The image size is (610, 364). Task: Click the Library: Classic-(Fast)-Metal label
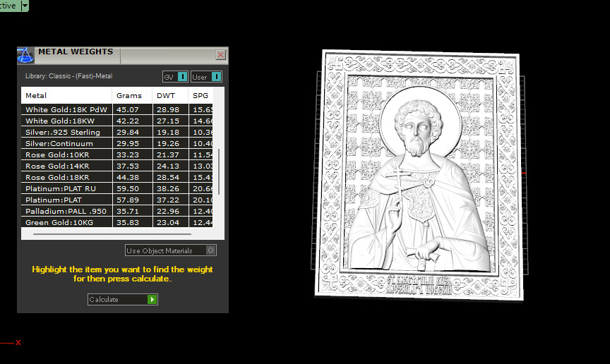69,76
